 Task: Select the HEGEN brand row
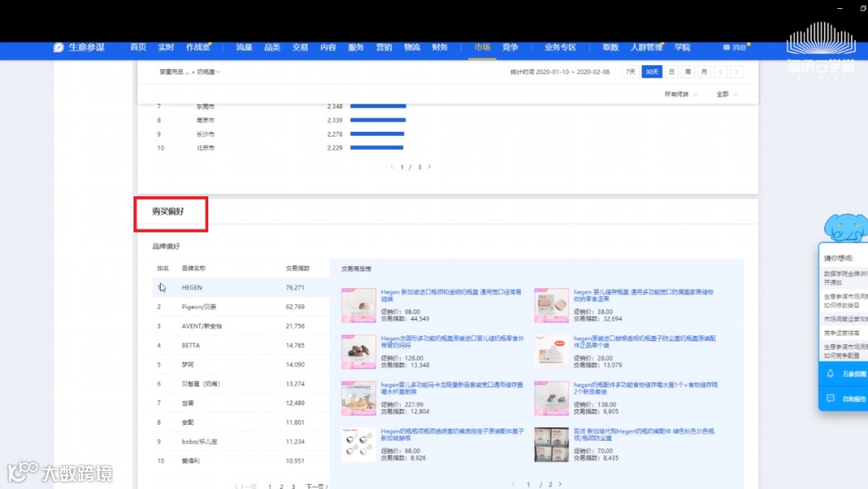click(x=241, y=287)
